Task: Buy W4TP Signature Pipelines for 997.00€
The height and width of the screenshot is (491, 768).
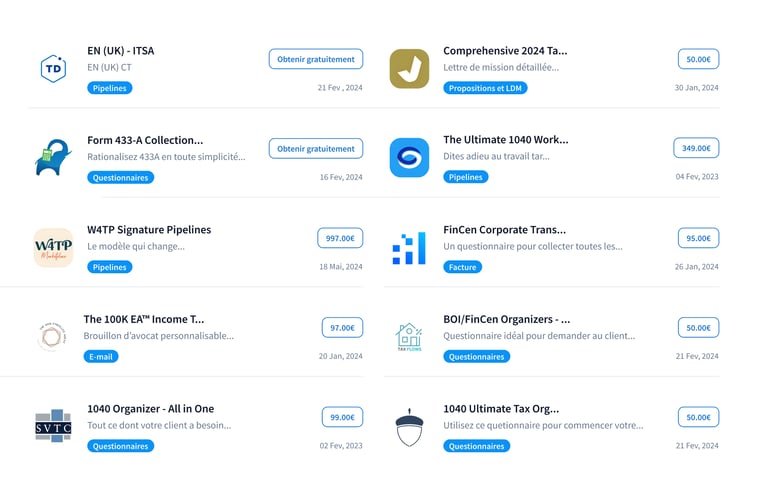Action: tap(340, 238)
